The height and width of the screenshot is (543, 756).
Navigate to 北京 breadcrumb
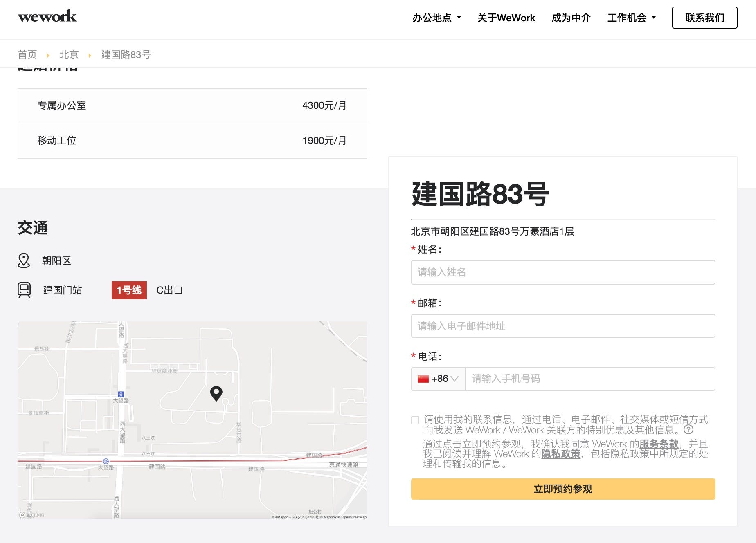click(x=69, y=54)
